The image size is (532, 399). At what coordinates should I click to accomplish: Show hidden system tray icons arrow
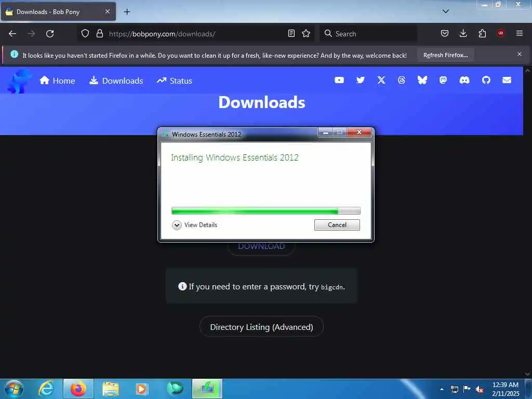(442, 389)
